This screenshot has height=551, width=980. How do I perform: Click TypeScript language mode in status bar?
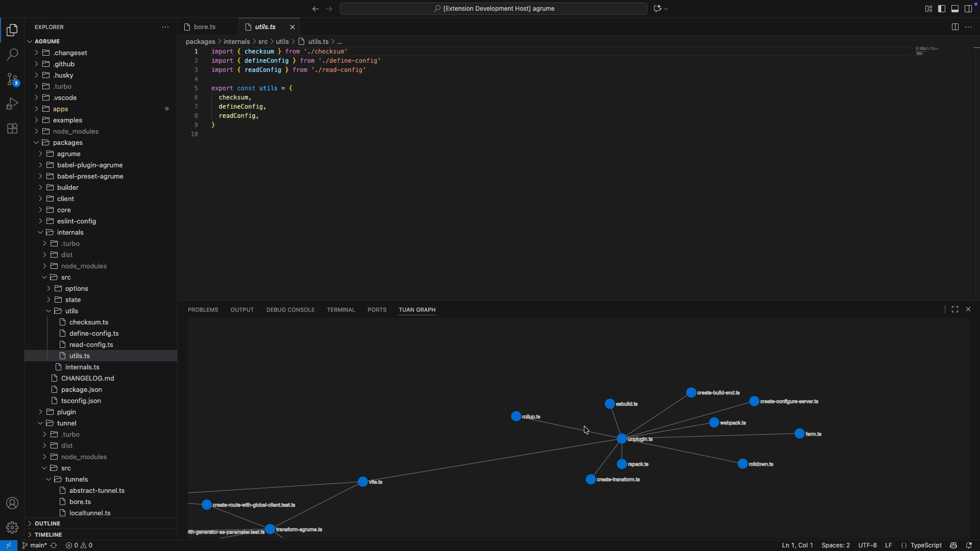pyautogui.click(x=926, y=545)
